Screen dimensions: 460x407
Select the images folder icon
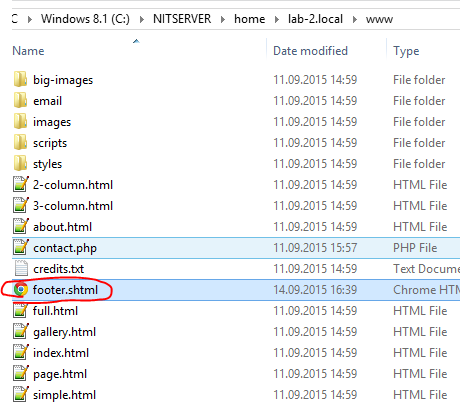20,122
